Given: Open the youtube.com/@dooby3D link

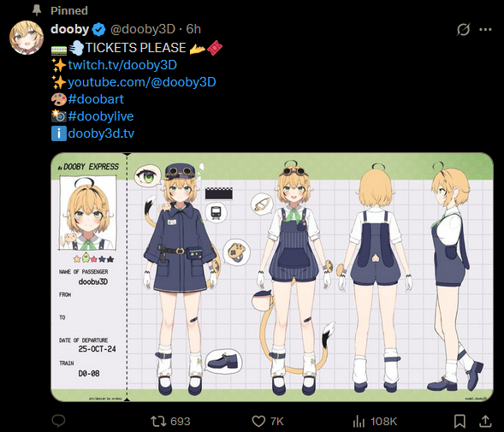Looking at the screenshot, I should coord(142,82).
